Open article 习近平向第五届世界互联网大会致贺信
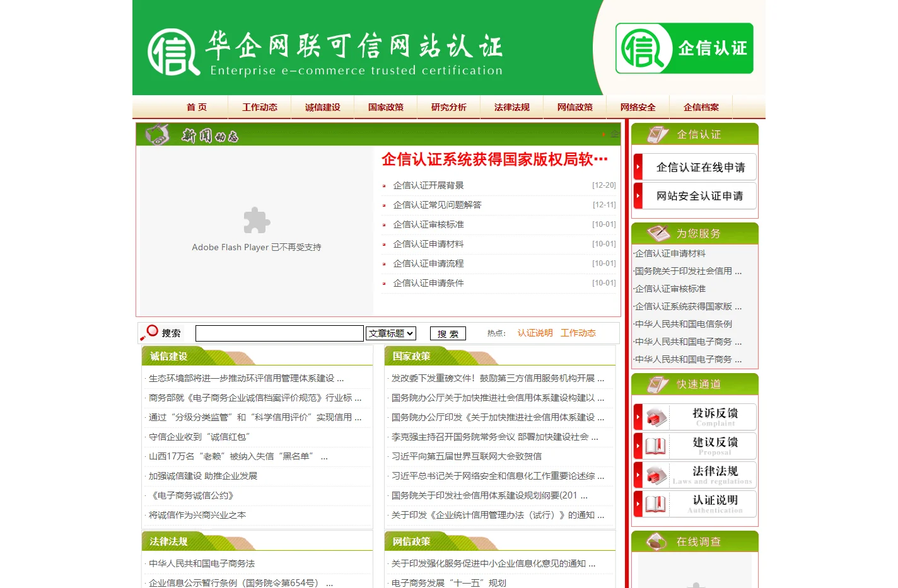 467,456
